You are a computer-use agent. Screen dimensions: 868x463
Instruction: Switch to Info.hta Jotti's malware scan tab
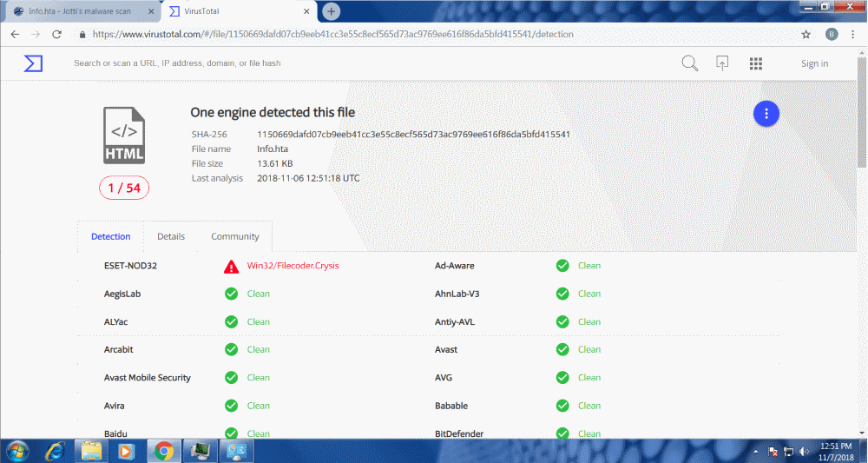click(x=80, y=11)
